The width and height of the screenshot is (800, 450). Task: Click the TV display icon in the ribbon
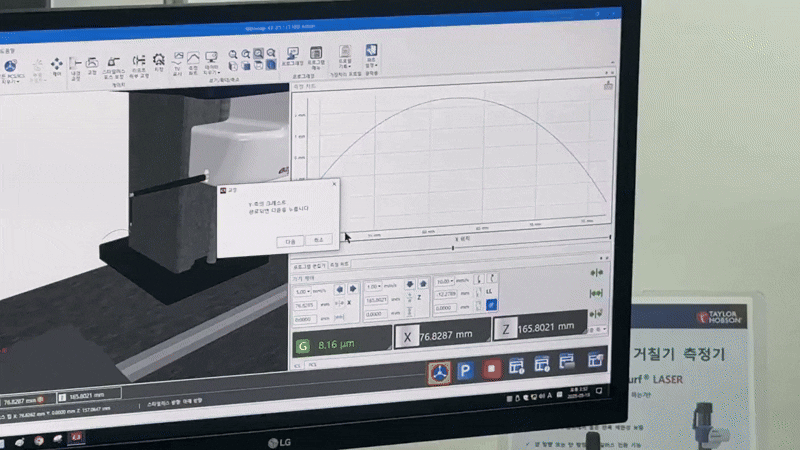(x=178, y=58)
